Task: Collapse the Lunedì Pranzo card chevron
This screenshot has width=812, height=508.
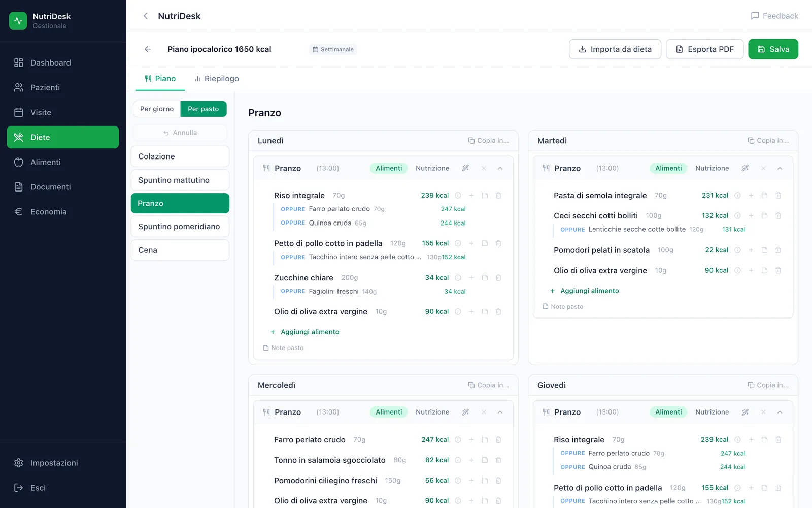Action: 500,168
